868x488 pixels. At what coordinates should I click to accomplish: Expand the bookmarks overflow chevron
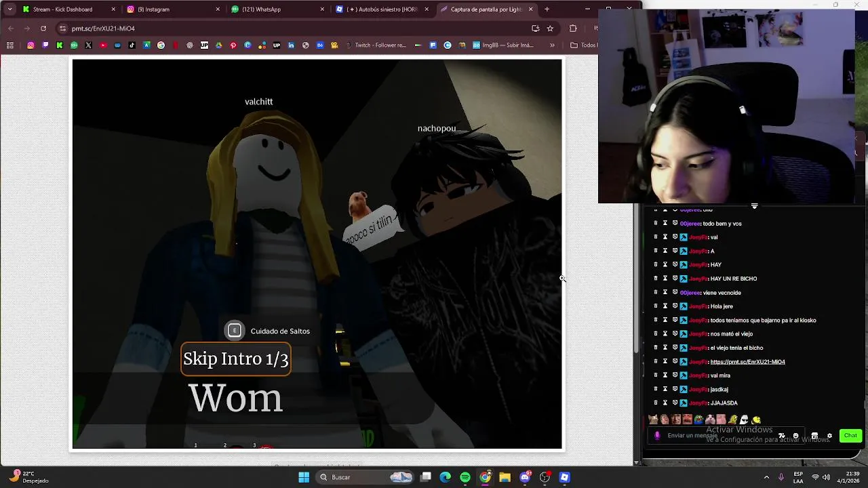[552, 45]
